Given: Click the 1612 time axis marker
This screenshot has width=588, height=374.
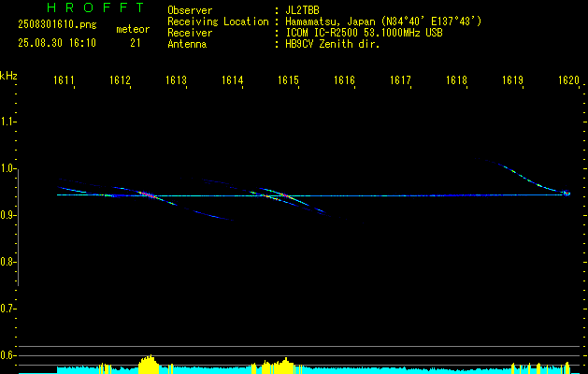Looking at the screenshot, I should pyautogui.click(x=120, y=80).
